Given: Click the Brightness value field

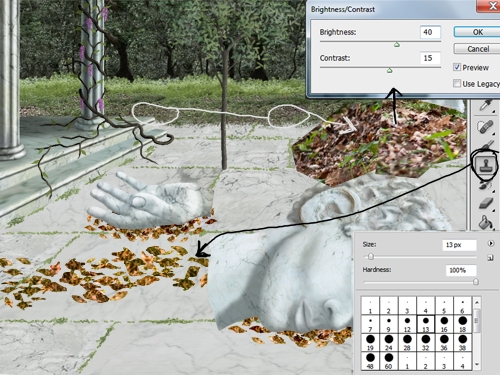Looking at the screenshot, I should pyautogui.click(x=430, y=32).
